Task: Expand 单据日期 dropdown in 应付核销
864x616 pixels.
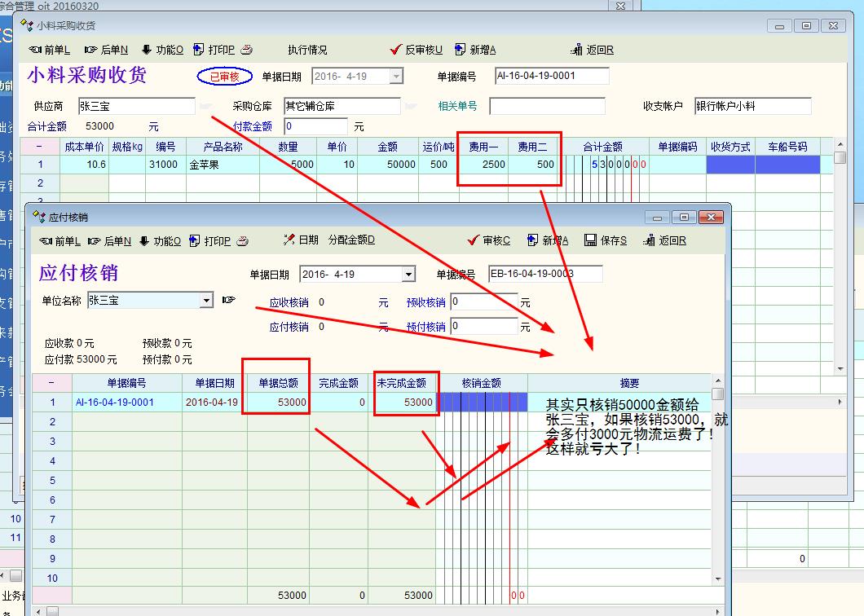Action: point(408,275)
